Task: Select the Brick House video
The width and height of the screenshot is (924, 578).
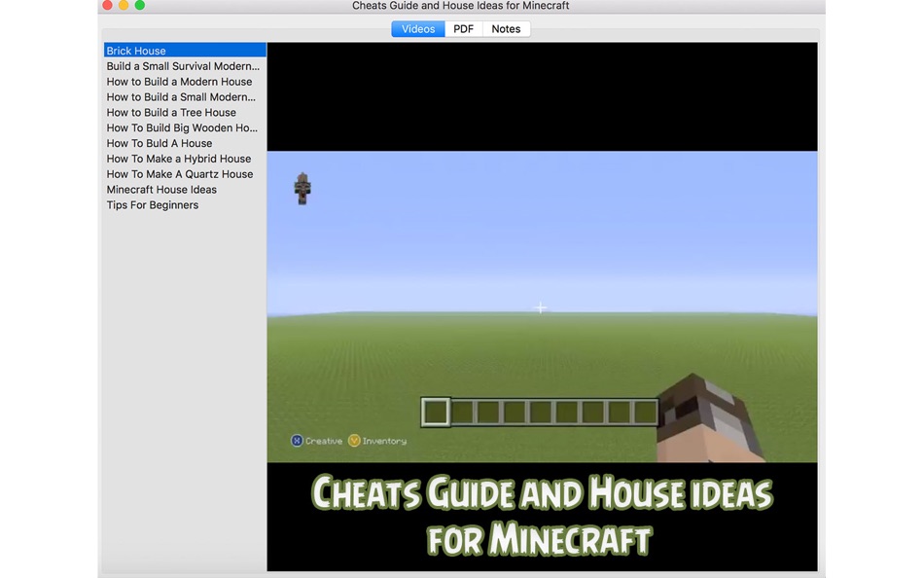Action: (185, 51)
